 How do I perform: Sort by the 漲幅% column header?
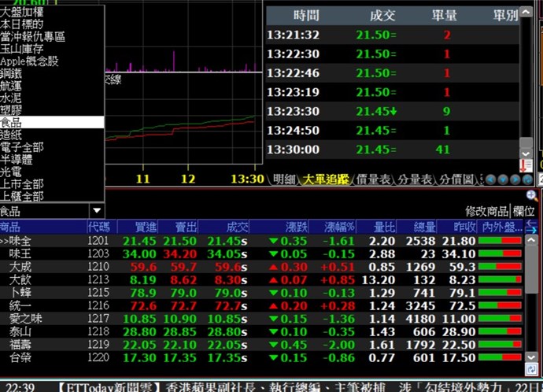pos(341,227)
